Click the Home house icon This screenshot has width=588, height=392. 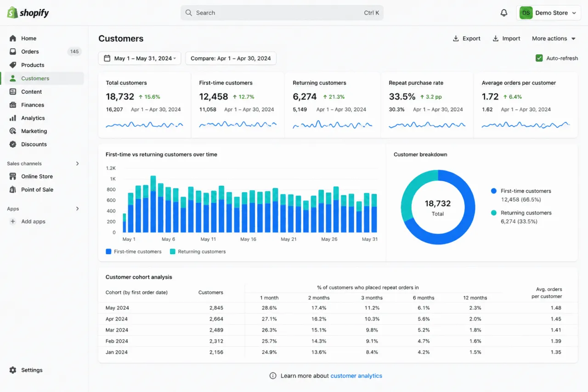click(13, 39)
